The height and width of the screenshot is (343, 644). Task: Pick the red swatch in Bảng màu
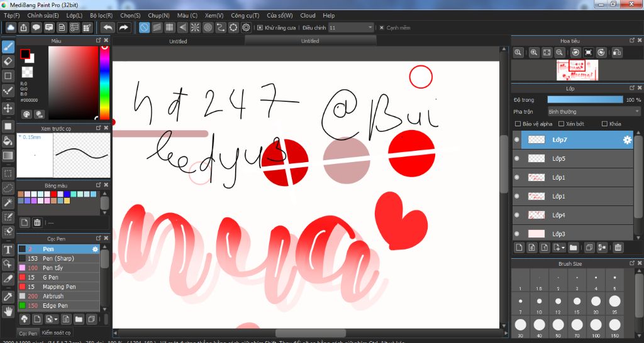(x=54, y=194)
